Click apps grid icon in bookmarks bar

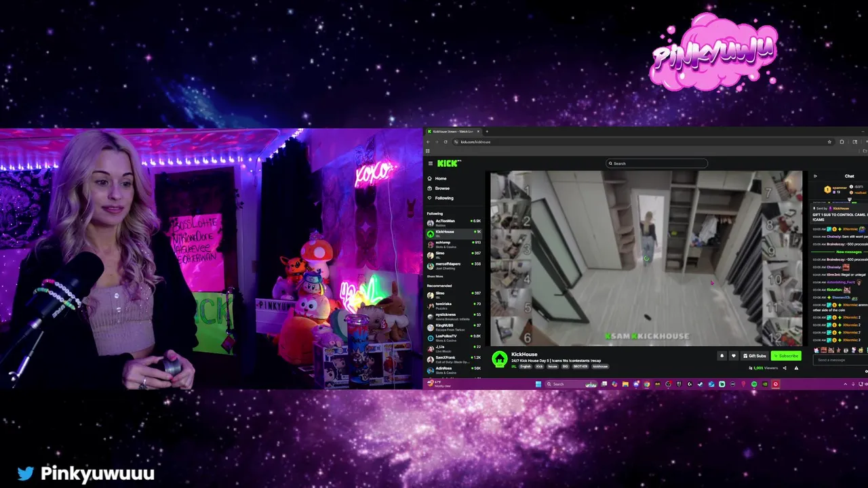coord(428,150)
